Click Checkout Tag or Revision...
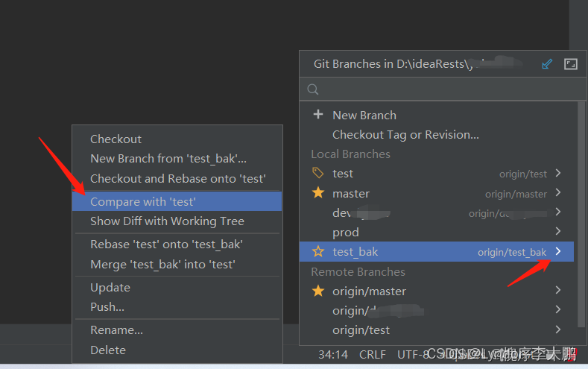The height and width of the screenshot is (369, 588). point(405,135)
